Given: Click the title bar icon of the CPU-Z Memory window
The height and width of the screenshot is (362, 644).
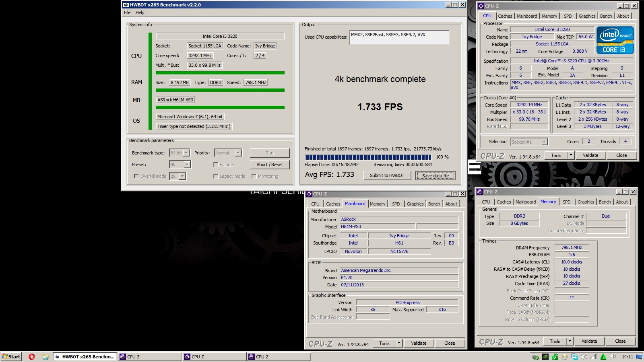Looking at the screenshot, I should point(479,192).
